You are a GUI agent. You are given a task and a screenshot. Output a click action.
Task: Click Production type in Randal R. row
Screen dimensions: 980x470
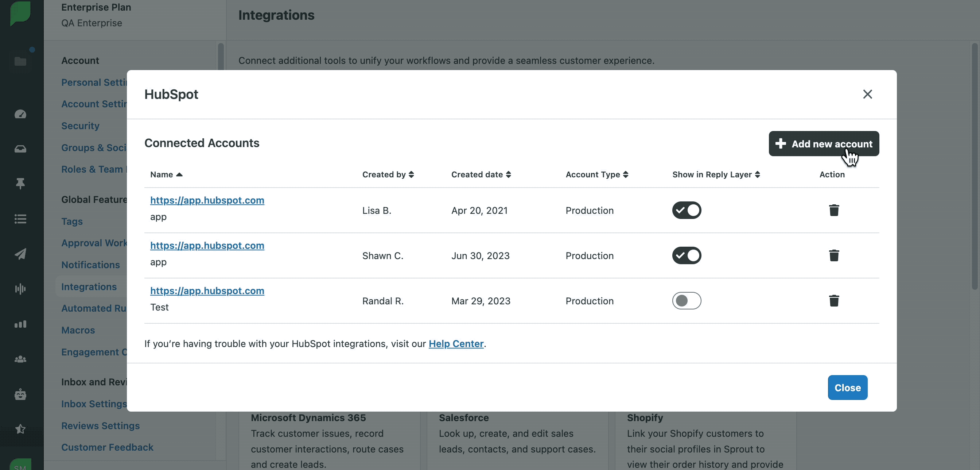tap(589, 301)
